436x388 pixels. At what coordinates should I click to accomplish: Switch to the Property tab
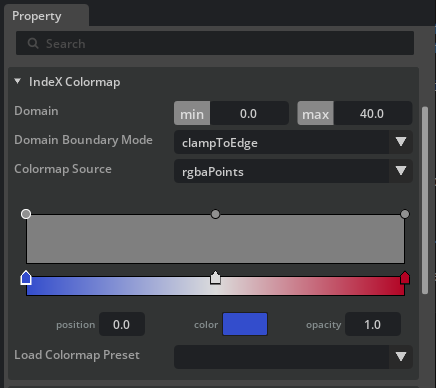46,16
